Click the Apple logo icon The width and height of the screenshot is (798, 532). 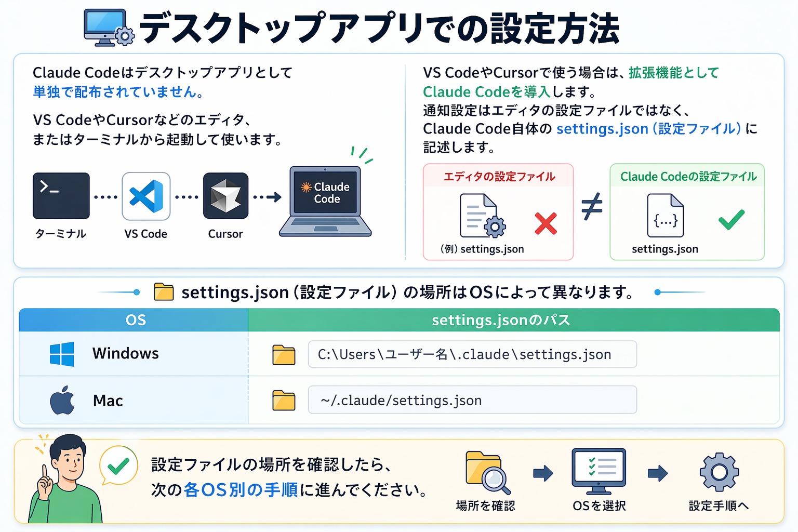pyautogui.click(x=62, y=400)
